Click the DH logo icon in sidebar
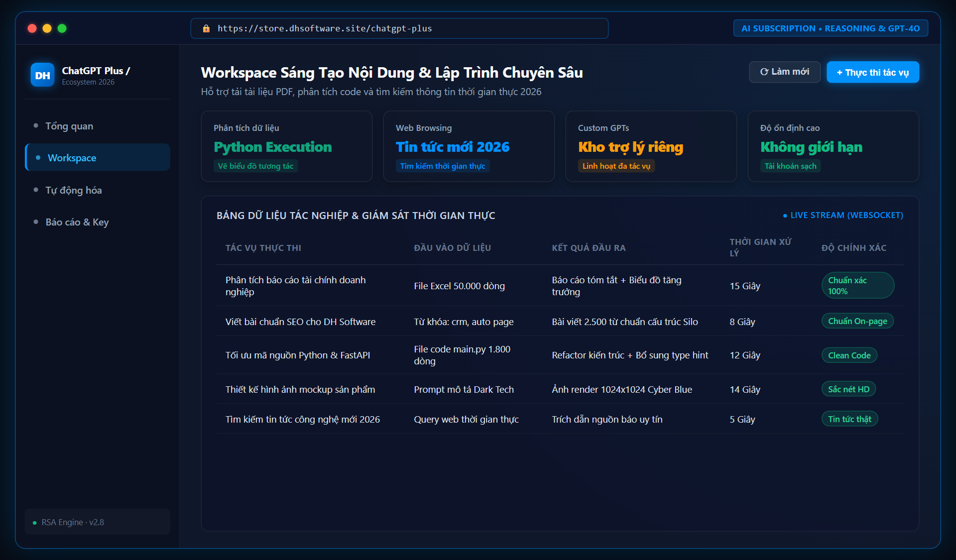 click(x=42, y=75)
